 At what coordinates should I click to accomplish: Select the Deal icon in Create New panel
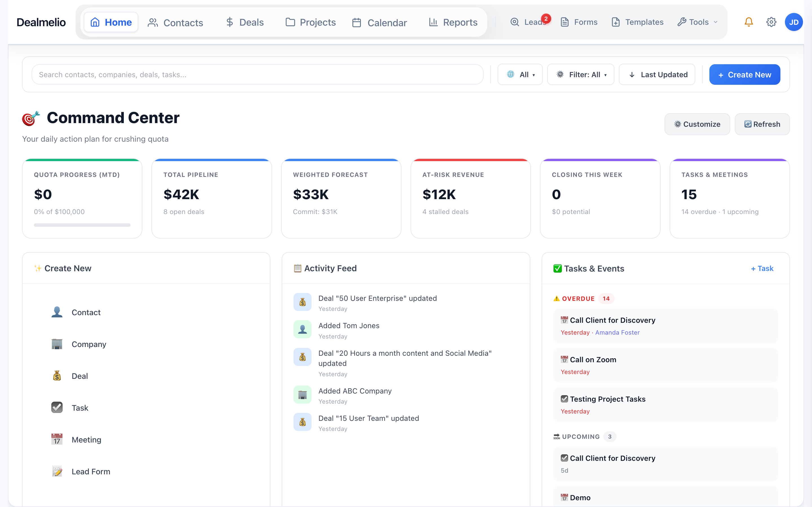tap(57, 375)
